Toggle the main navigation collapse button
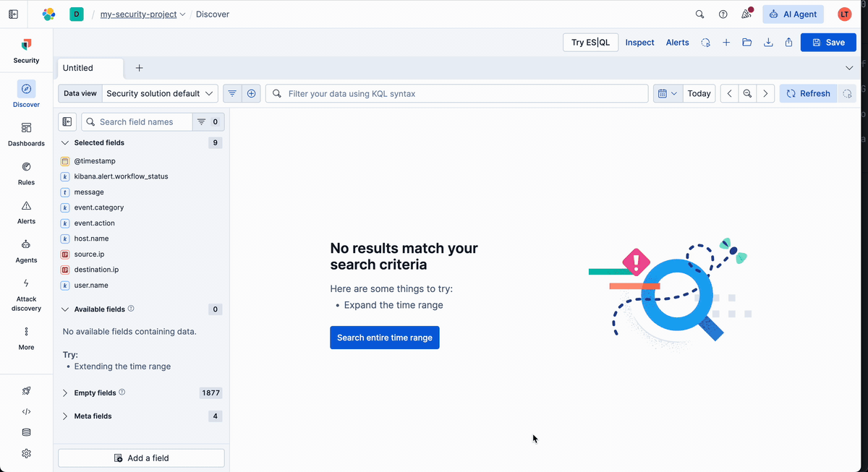This screenshot has height=472, width=868. point(13,14)
